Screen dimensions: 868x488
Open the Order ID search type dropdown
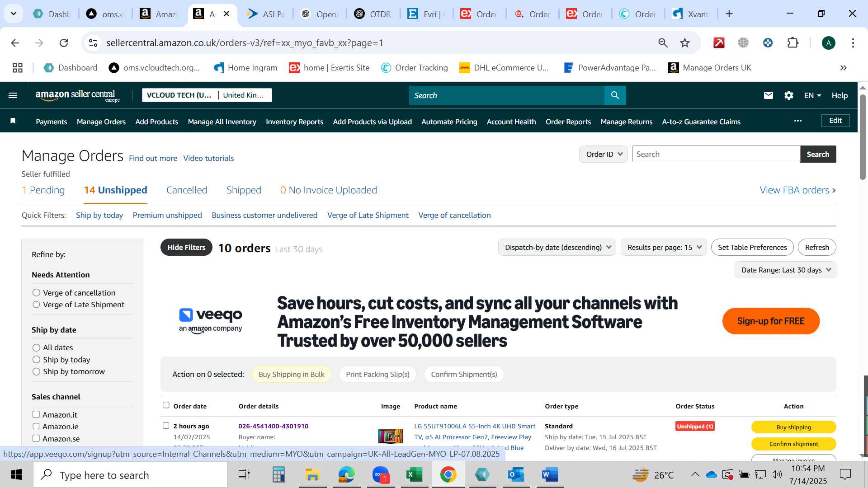(x=604, y=154)
